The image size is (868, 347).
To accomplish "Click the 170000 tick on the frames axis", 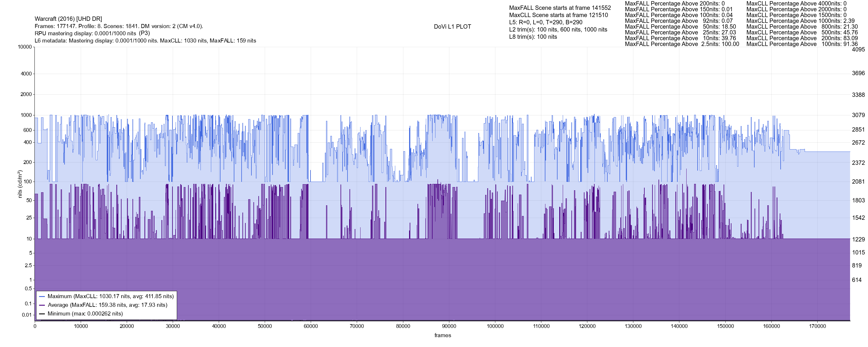I will pyautogui.click(x=817, y=326).
